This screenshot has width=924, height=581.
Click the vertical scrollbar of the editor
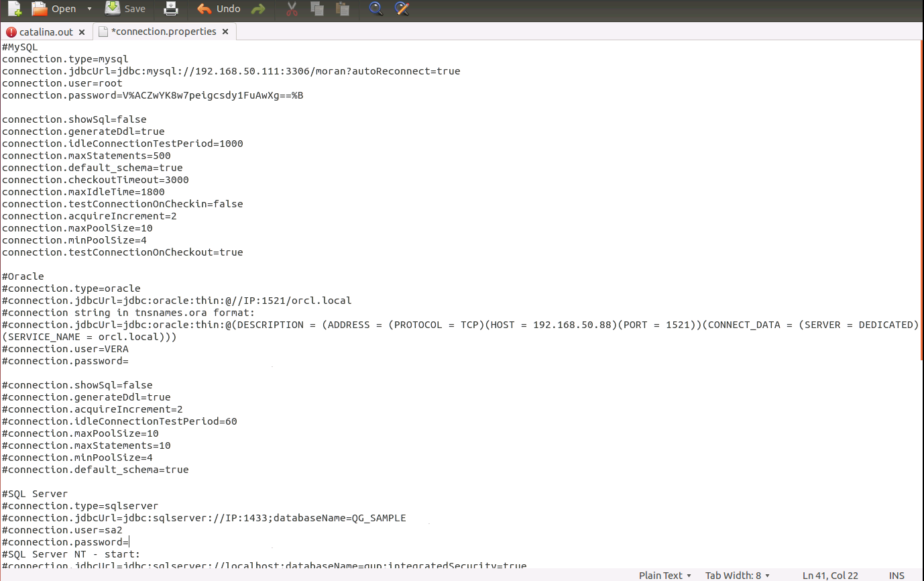click(x=921, y=201)
